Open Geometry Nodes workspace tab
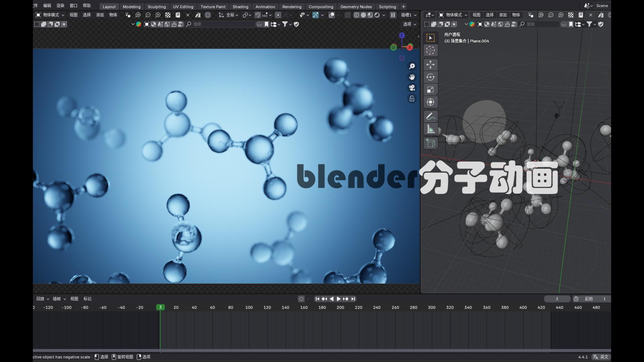The image size is (644, 362). coord(356,7)
